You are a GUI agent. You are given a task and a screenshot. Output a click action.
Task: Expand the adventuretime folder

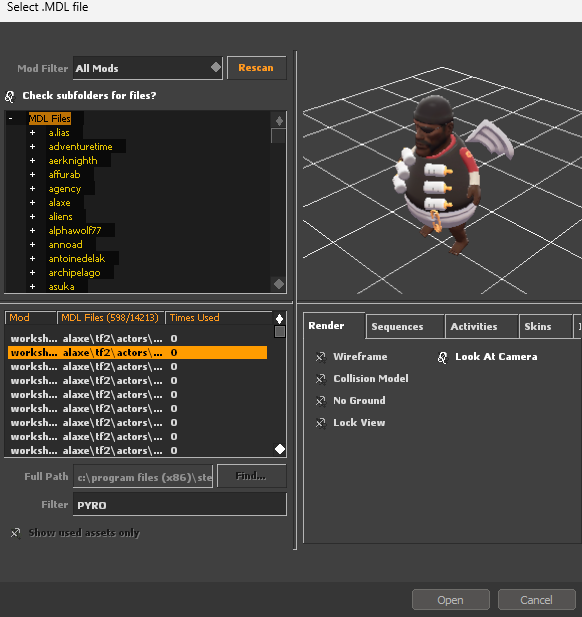pyautogui.click(x=32, y=147)
